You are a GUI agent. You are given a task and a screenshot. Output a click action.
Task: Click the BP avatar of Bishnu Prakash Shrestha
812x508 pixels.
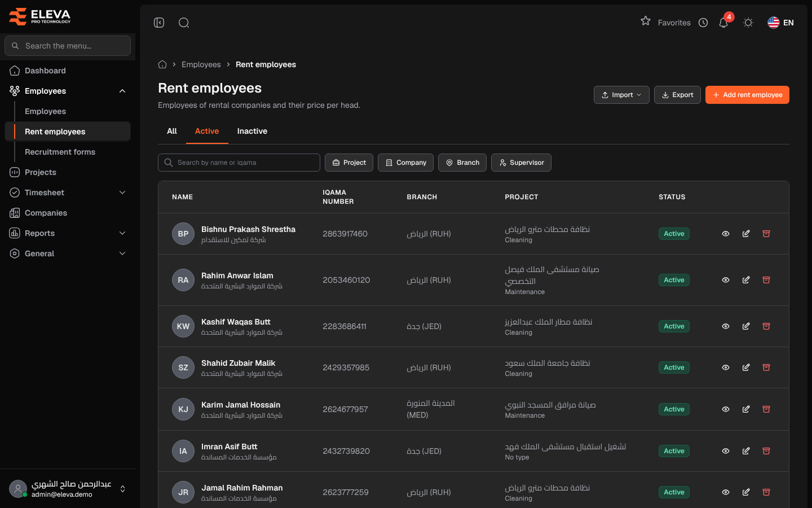click(x=183, y=234)
